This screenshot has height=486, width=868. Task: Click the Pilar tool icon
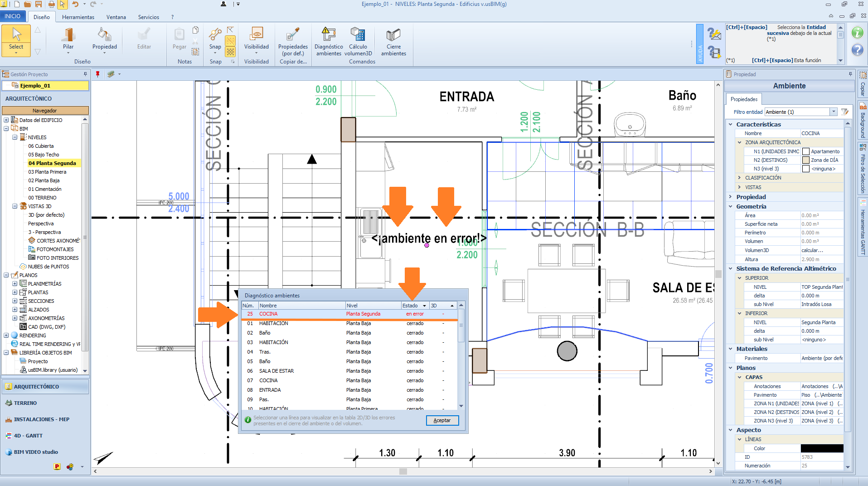coord(68,35)
